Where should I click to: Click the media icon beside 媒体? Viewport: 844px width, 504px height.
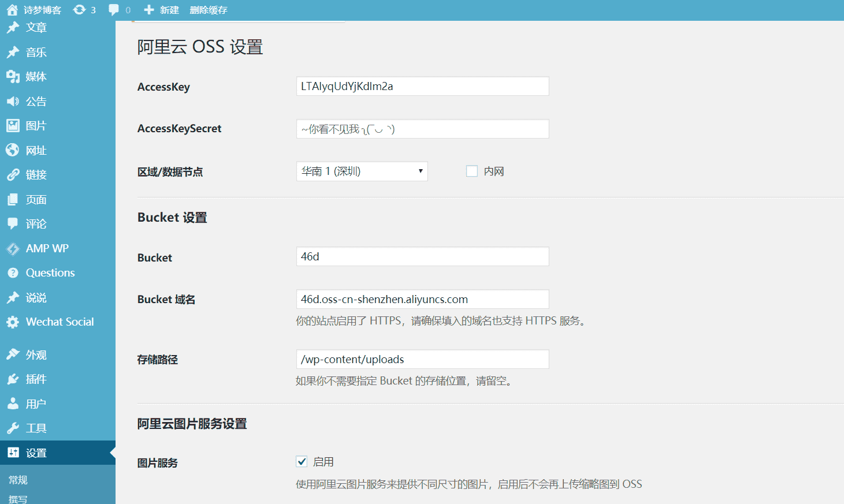pyautogui.click(x=13, y=76)
